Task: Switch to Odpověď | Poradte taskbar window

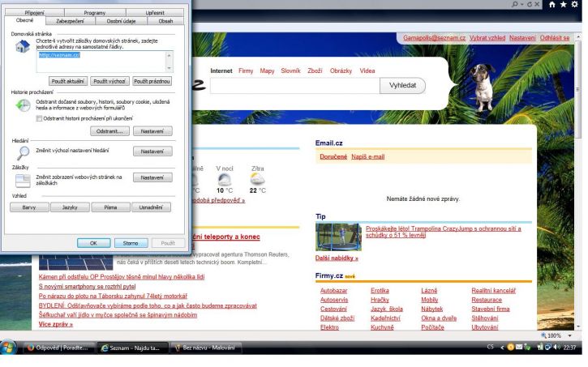Action: (x=59, y=348)
